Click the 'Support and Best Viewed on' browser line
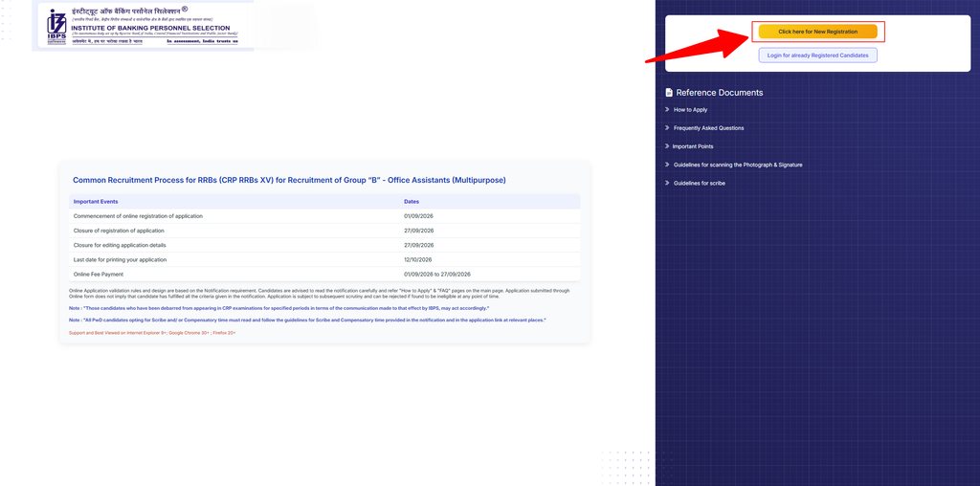The width and height of the screenshot is (980, 486). [152, 333]
